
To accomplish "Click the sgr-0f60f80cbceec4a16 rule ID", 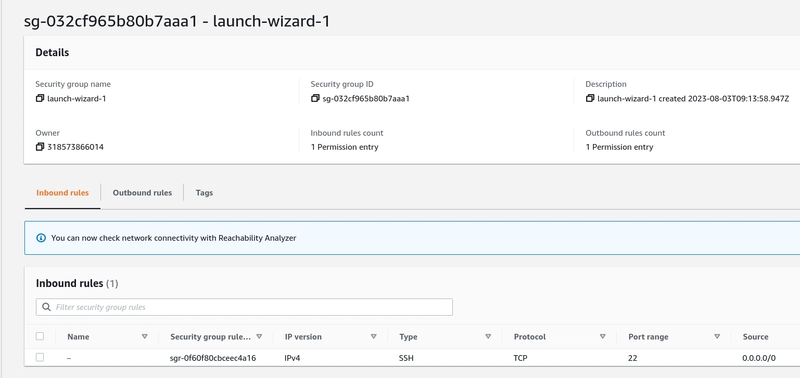I will click(213, 358).
